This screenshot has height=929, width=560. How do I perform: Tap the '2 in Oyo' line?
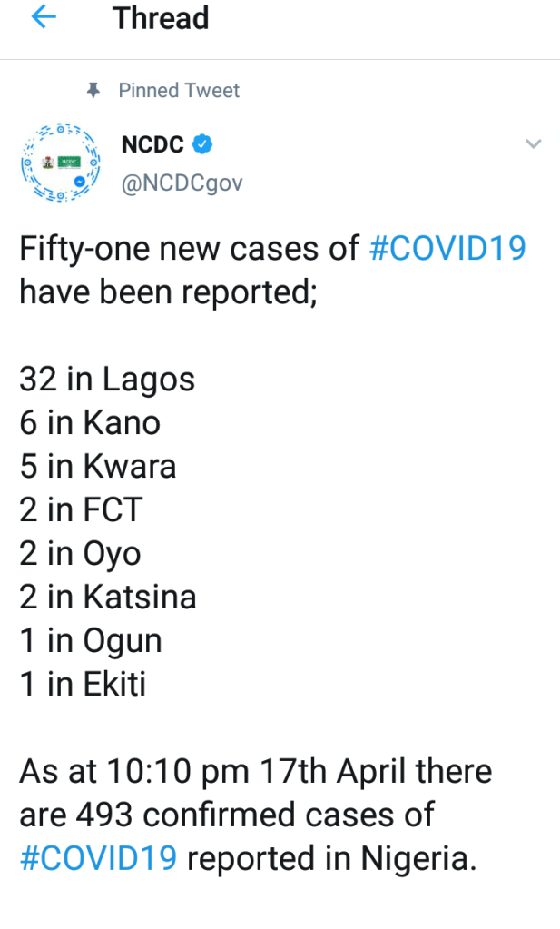[81, 554]
